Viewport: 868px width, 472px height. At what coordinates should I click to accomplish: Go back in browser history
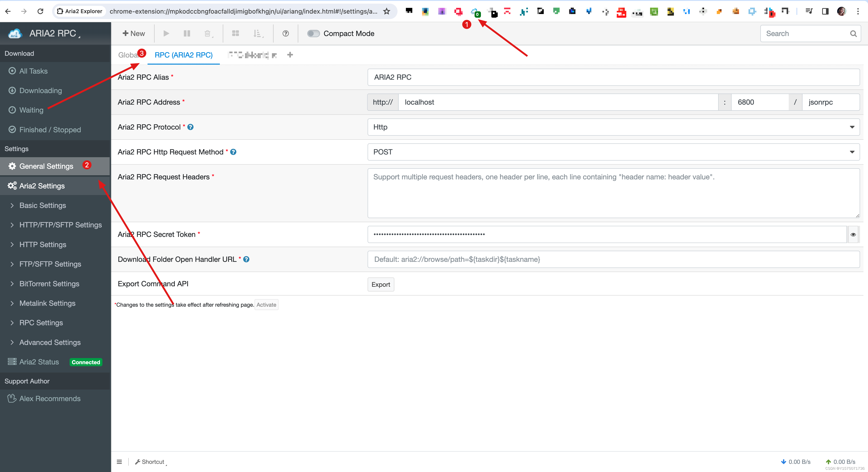pyautogui.click(x=8, y=11)
